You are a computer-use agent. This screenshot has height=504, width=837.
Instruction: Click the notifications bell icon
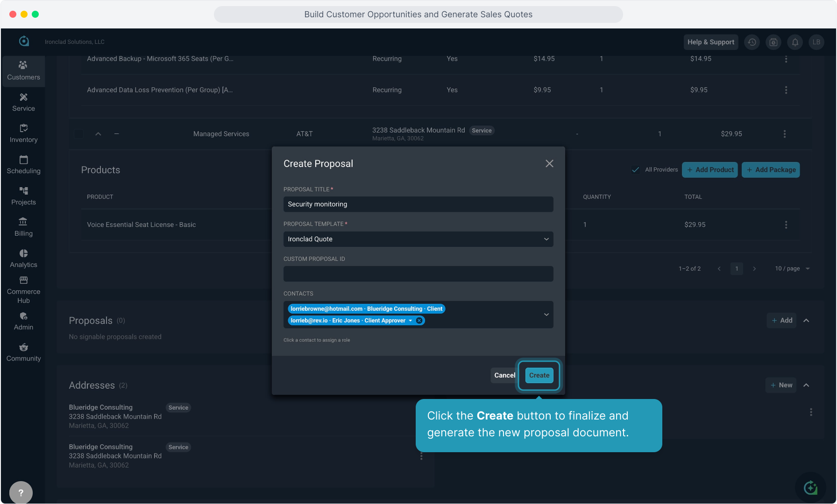795,42
